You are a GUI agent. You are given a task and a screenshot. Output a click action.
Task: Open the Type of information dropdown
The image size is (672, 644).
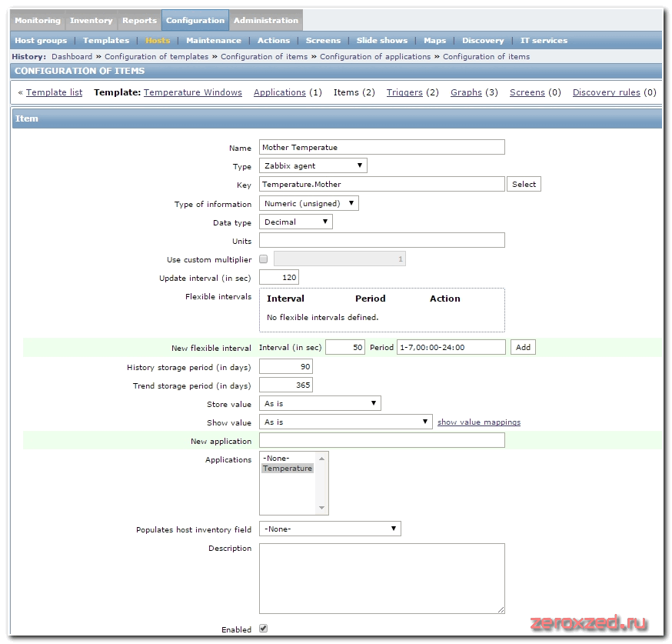(x=309, y=204)
